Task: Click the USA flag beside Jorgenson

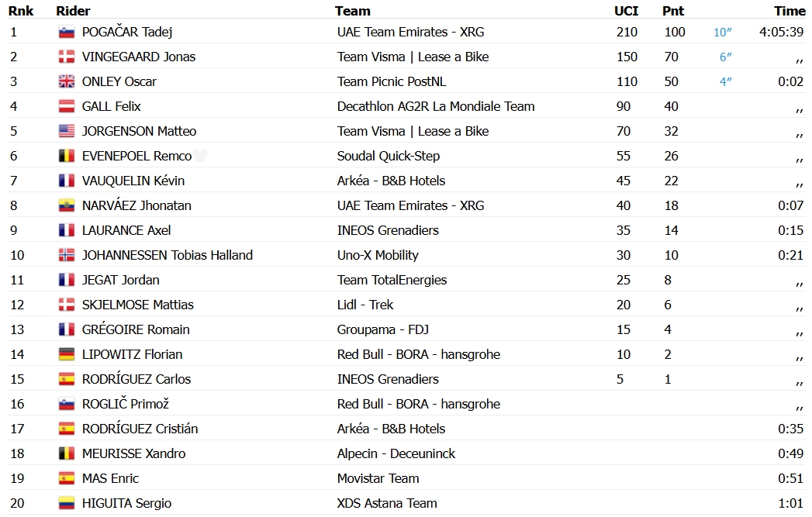Action: pos(66,132)
